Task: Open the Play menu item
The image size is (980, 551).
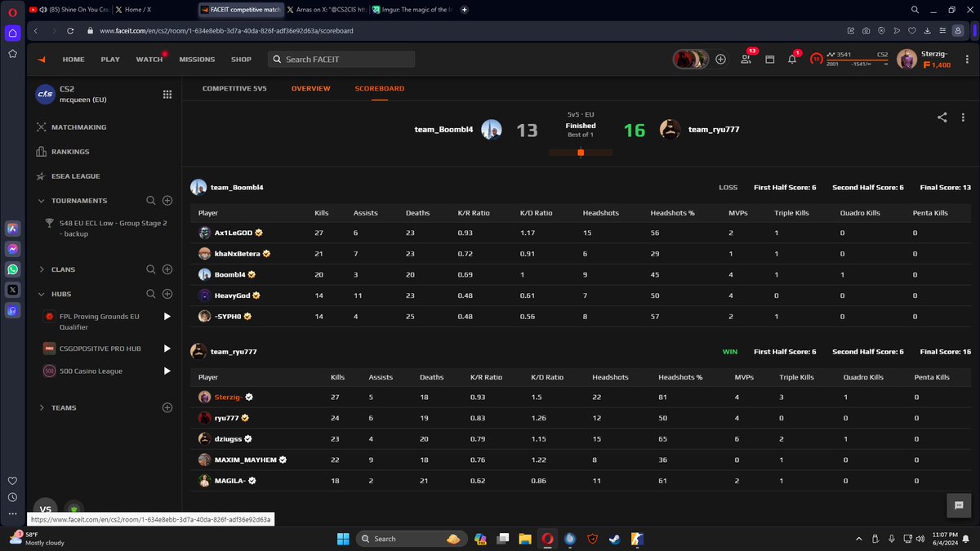Action: click(x=110, y=60)
